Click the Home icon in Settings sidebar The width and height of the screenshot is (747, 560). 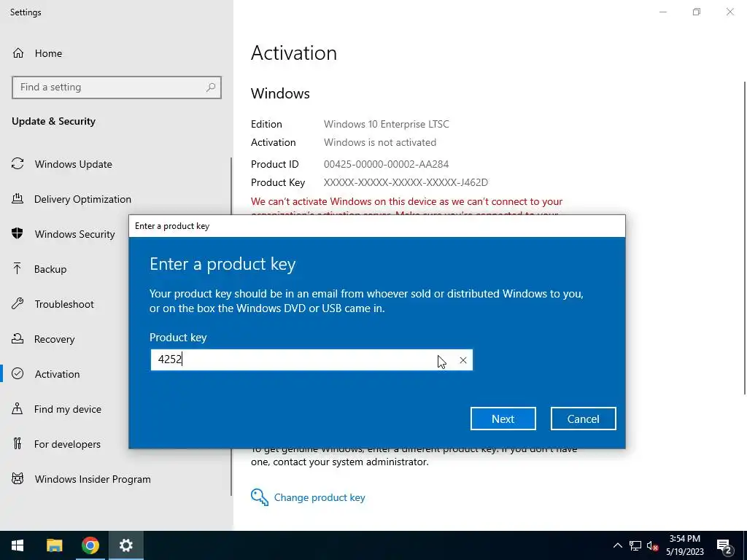[x=18, y=52]
